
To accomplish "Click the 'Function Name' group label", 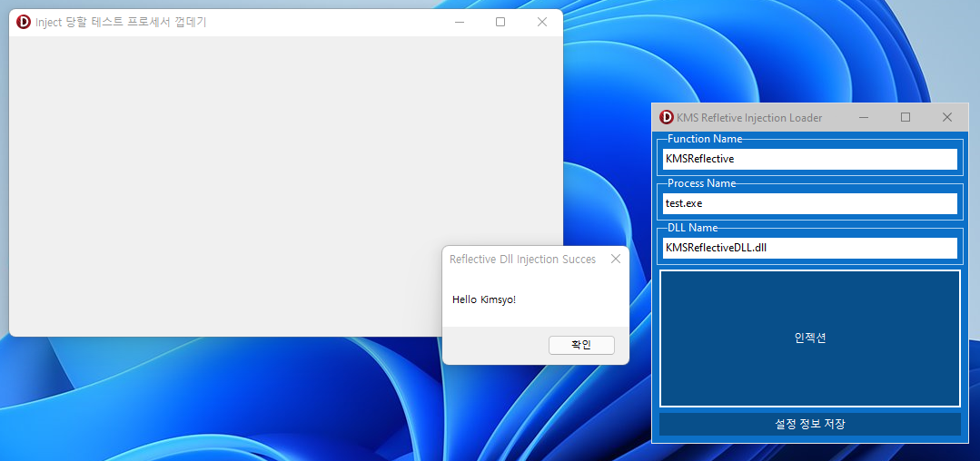I will click(x=705, y=139).
